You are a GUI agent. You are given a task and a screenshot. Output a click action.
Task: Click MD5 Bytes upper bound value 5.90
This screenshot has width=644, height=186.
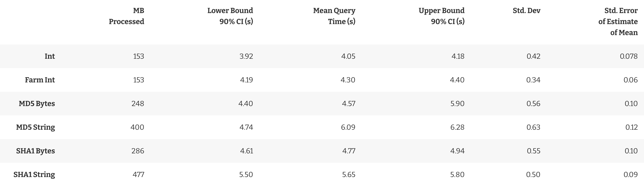click(x=457, y=104)
